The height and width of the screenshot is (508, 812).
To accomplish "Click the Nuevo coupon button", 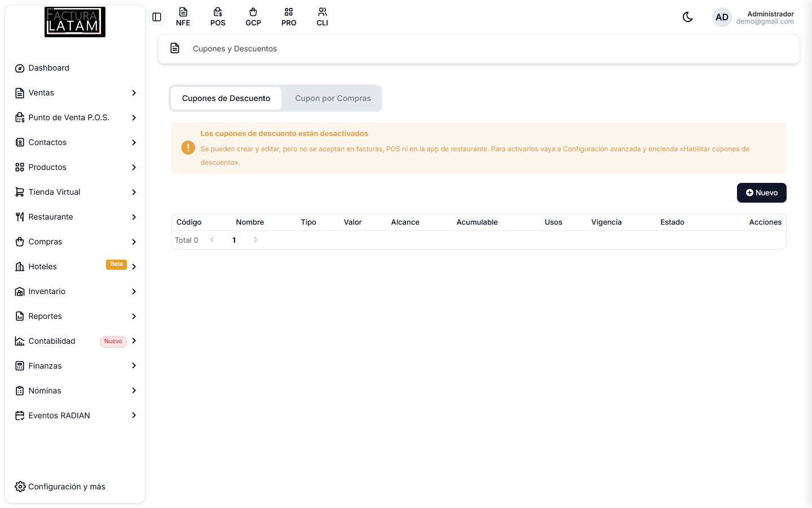I will [x=761, y=192].
